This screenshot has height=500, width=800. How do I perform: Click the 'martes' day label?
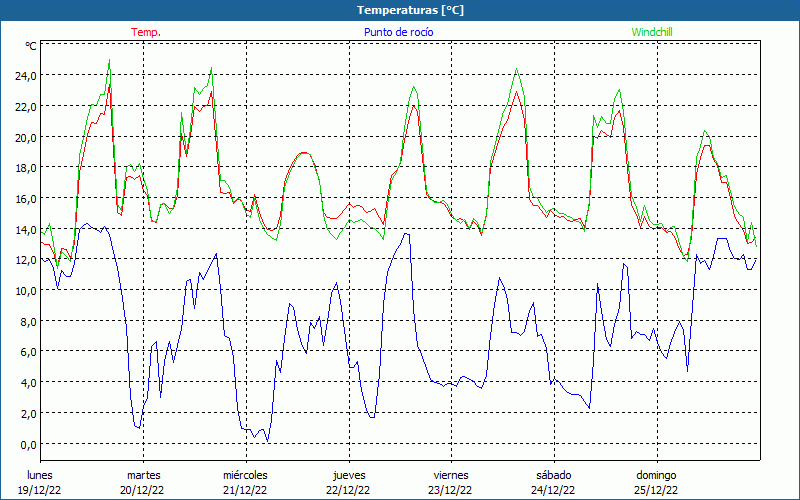tap(144, 475)
